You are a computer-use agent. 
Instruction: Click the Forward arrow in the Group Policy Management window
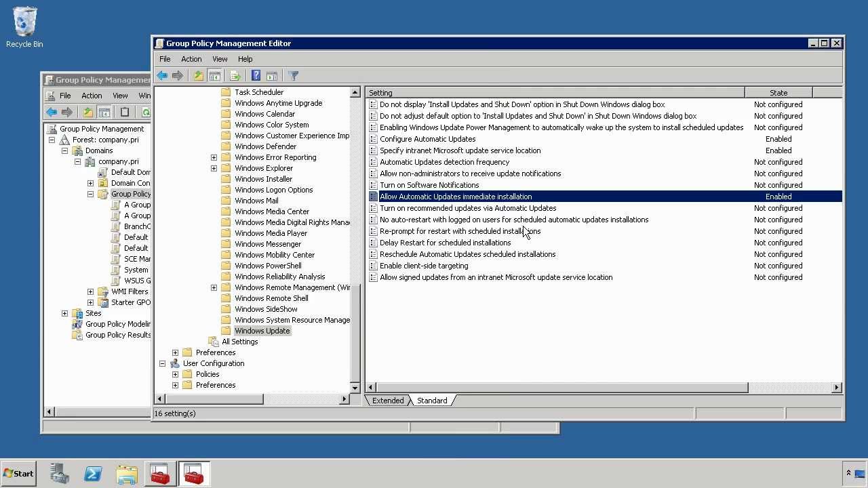[67, 113]
